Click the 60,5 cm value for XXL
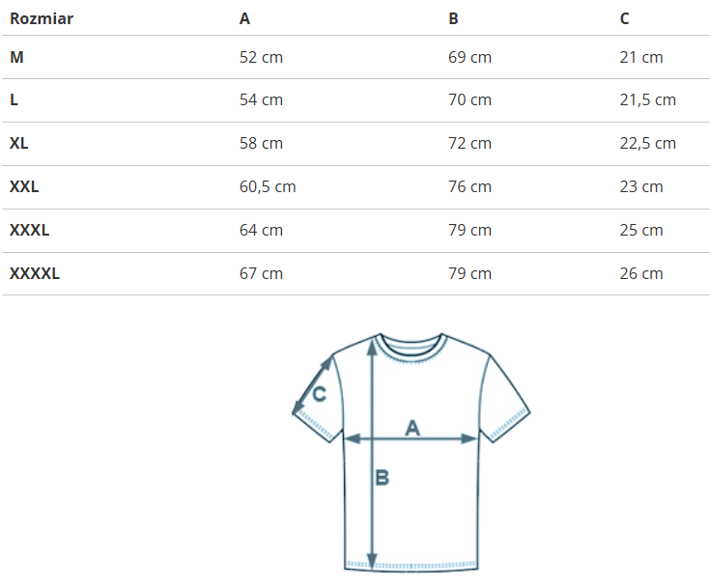The height and width of the screenshot is (588, 710). [268, 186]
